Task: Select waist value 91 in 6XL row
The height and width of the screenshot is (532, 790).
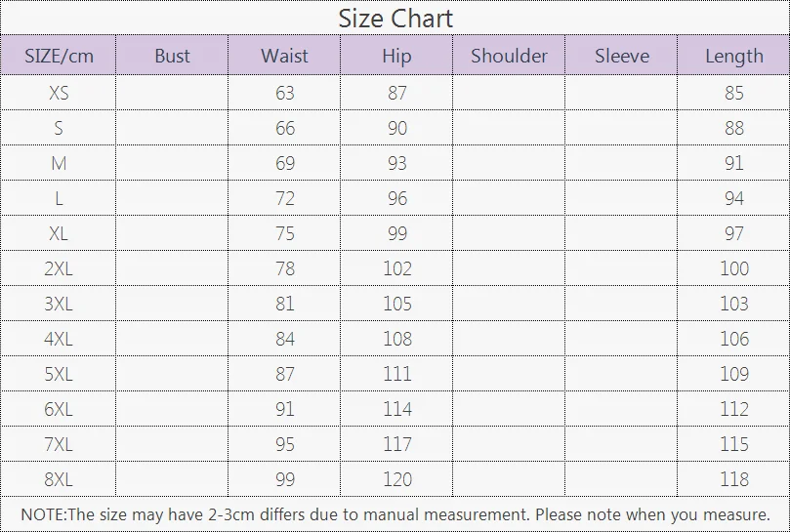Action: [285, 409]
